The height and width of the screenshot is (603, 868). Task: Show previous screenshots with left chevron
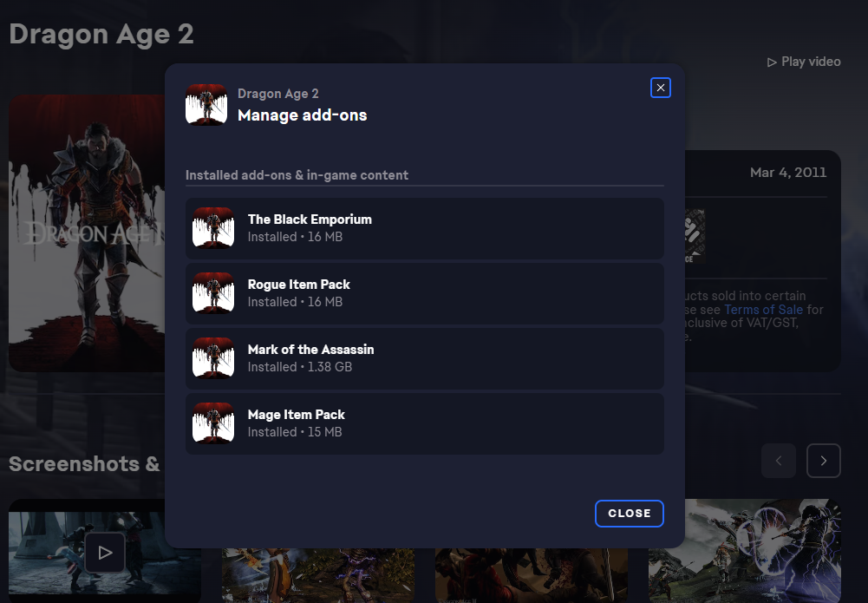click(779, 461)
